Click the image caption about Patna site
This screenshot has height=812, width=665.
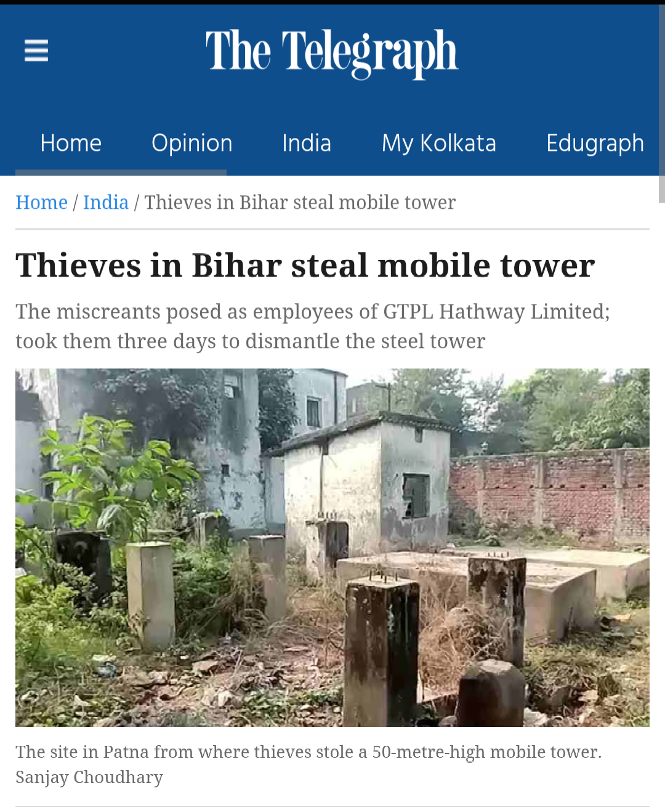pyautogui.click(x=308, y=752)
